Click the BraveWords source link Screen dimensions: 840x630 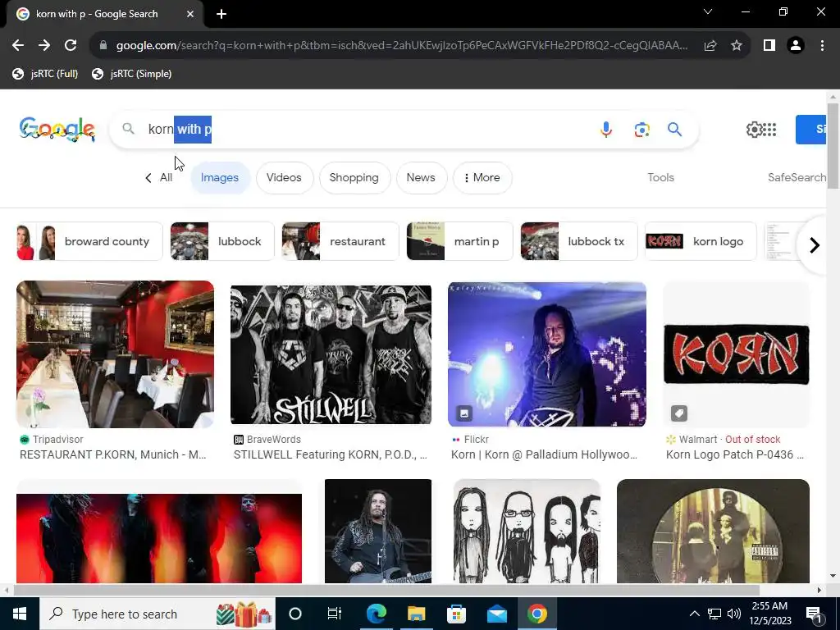tap(267, 440)
